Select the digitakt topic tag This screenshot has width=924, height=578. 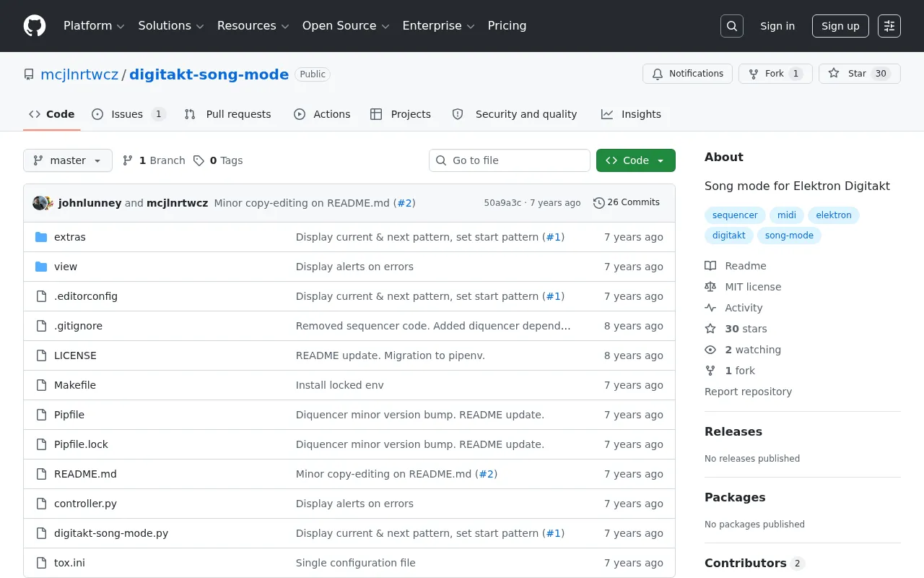[x=729, y=236]
